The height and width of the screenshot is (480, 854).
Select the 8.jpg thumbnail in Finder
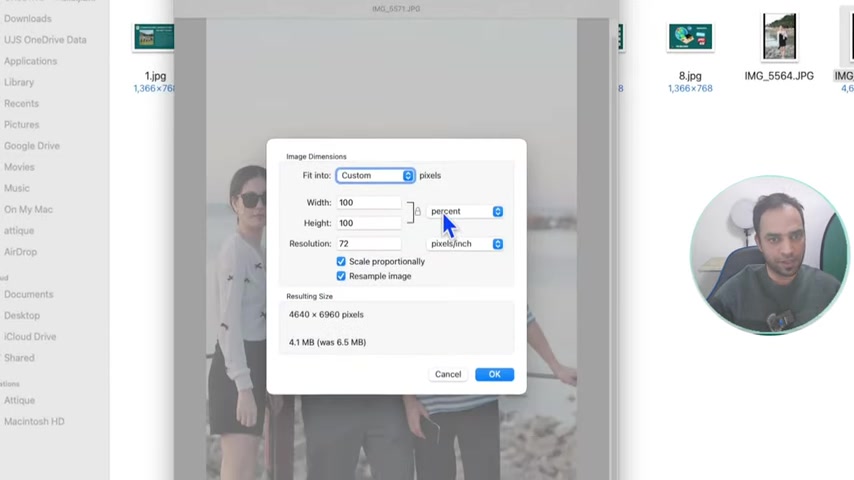[690, 37]
